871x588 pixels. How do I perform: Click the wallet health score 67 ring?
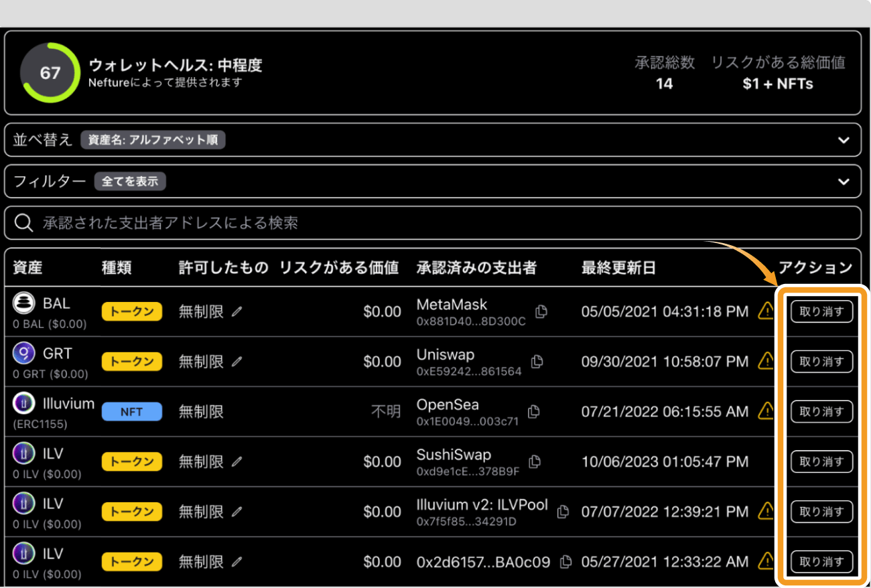tap(50, 72)
